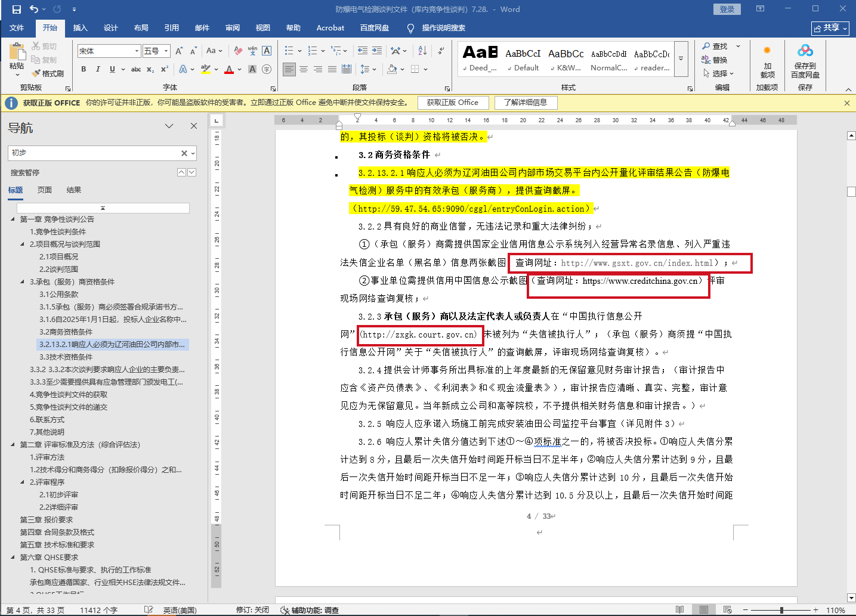
Task: Click the proofing check icon in the status bar
Action: [149, 610]
